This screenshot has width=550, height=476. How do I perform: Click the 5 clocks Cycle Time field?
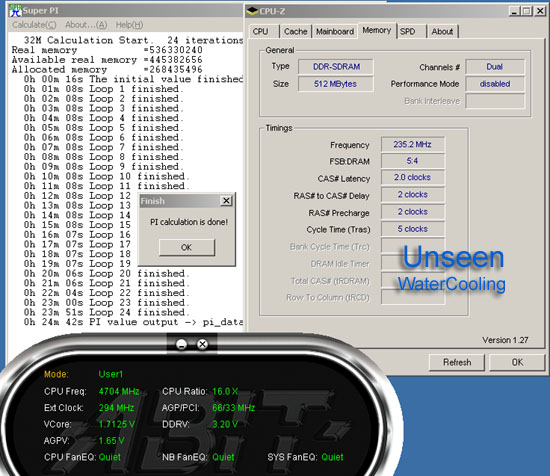(x=413, y=229)
